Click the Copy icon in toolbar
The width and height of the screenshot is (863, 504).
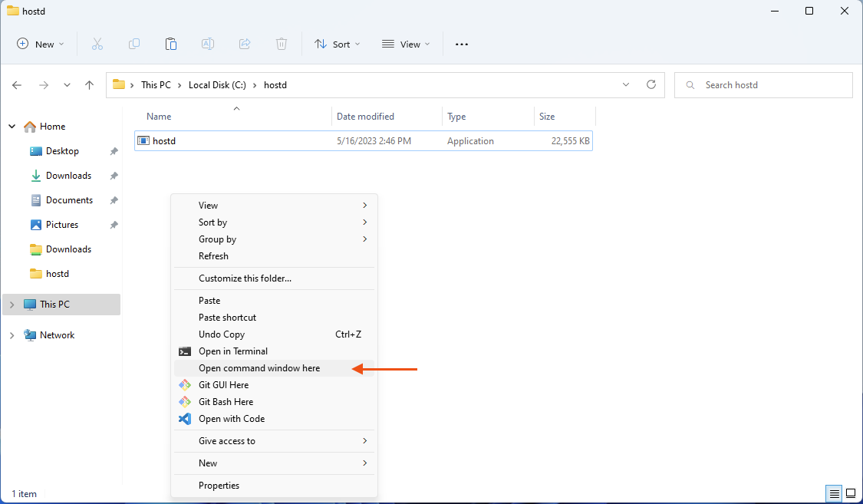click(134, 44)
